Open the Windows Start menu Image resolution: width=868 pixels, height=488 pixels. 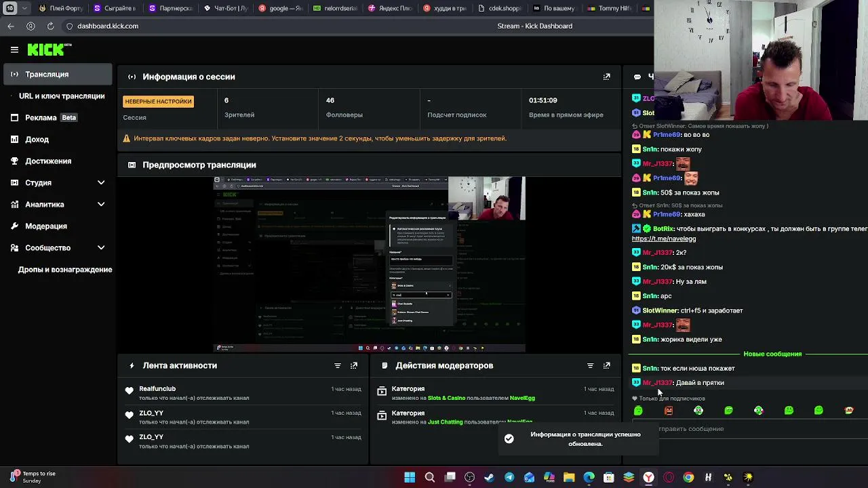pos(410,477)
